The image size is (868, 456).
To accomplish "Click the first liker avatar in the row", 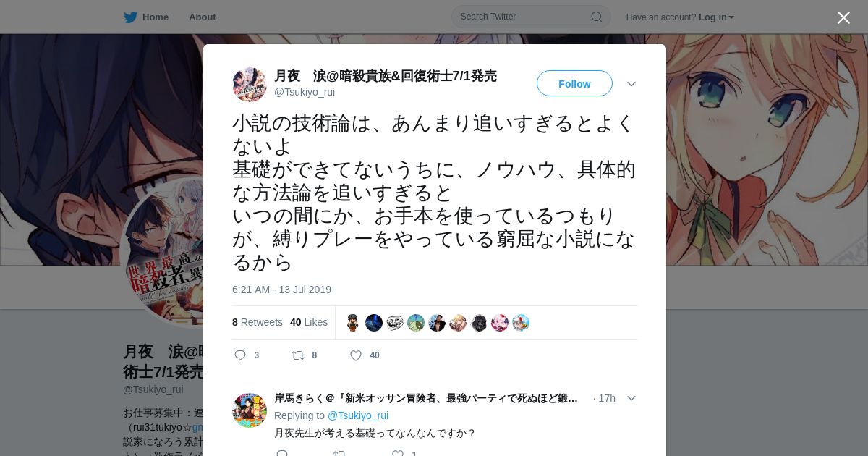I will [x=353, y=323].
